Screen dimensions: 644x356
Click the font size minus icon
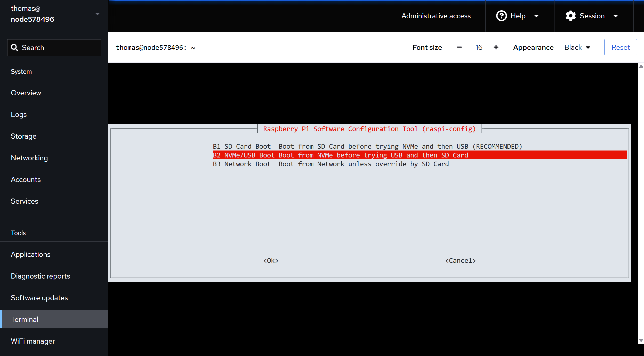[459, 47]
